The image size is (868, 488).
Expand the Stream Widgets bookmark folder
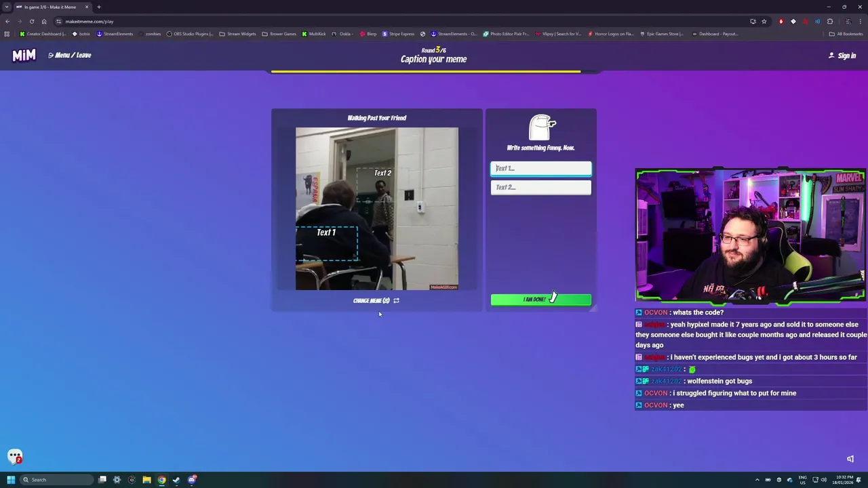(238, 34)
